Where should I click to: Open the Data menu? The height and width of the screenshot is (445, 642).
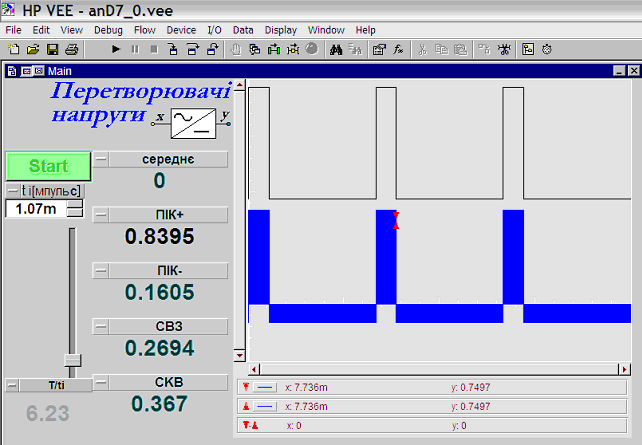coord(243,30)
